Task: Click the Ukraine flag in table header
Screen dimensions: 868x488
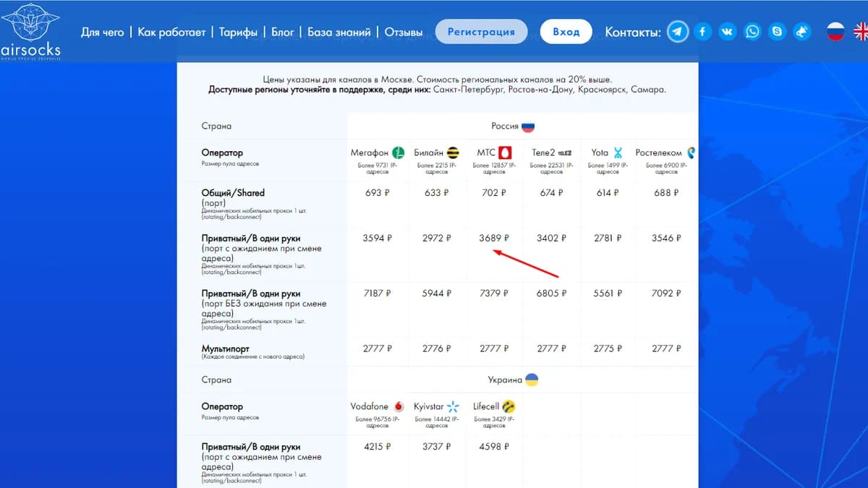Action: click(532, 380)
